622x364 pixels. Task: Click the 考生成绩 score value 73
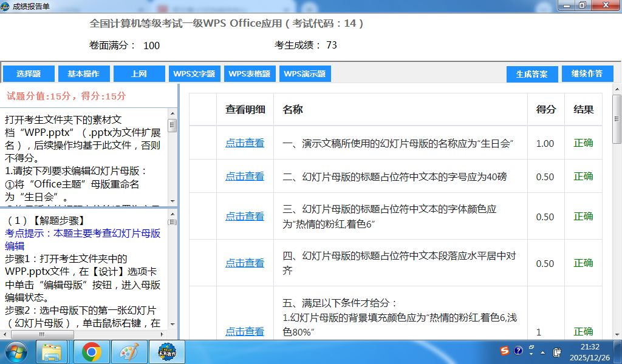pos(332,45)
